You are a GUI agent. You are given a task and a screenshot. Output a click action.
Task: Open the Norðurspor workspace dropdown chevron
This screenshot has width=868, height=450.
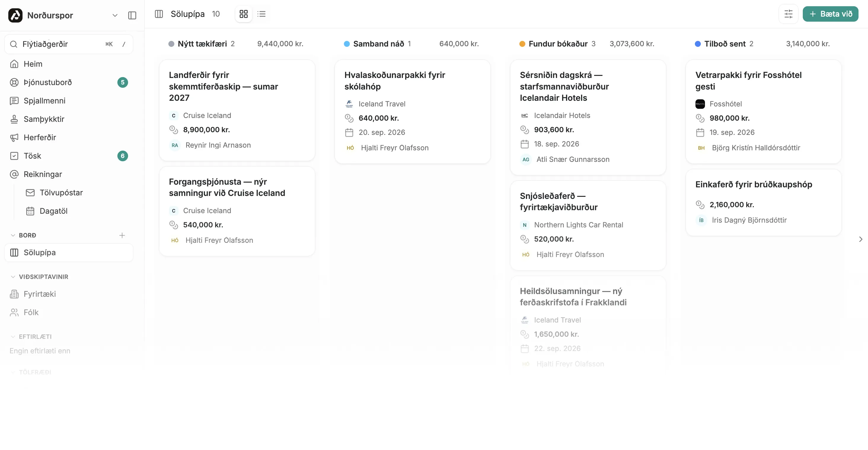point(115,15)
